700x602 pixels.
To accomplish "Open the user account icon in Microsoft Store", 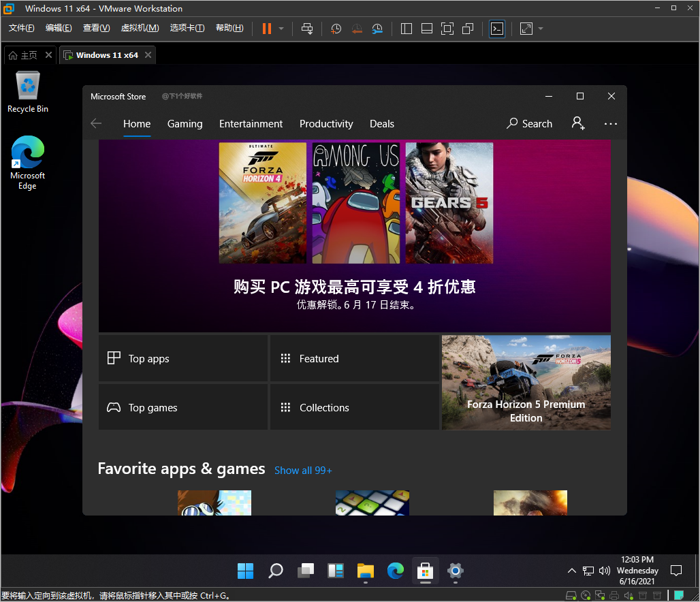I will [577, 123].
